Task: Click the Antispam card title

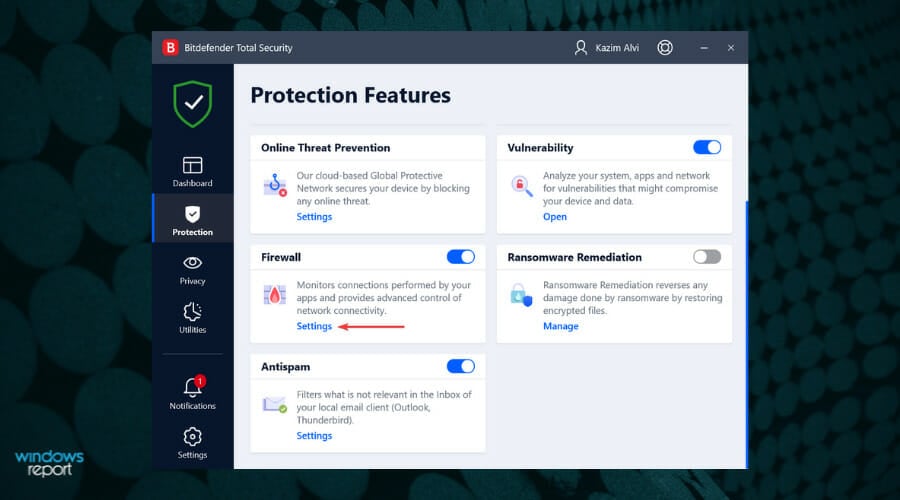Action: coord(285,367)
